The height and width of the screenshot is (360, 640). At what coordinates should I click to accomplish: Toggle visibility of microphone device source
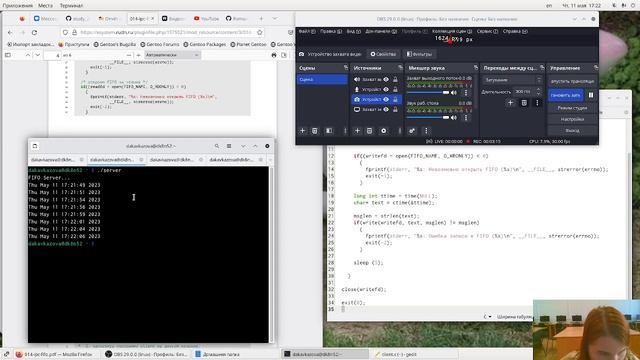386,89
